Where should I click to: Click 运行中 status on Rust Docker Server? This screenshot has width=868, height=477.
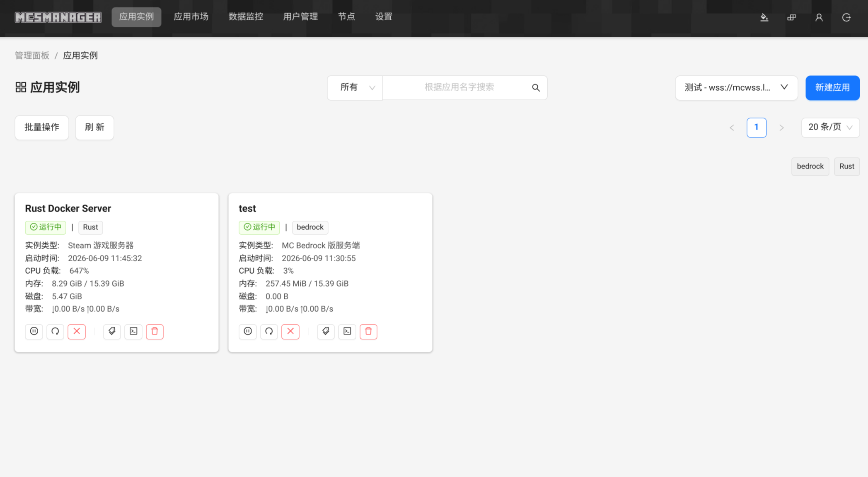(x=46, y=227)
